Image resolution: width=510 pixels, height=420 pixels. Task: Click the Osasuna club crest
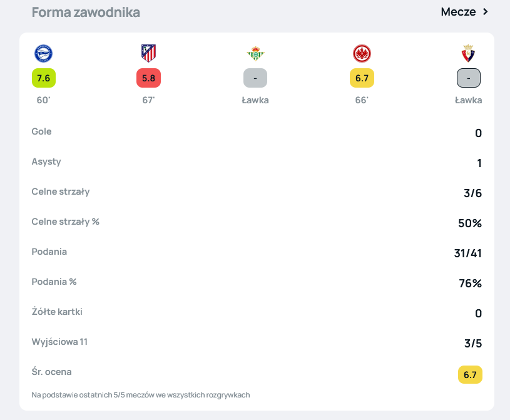(x=468, y=54)
